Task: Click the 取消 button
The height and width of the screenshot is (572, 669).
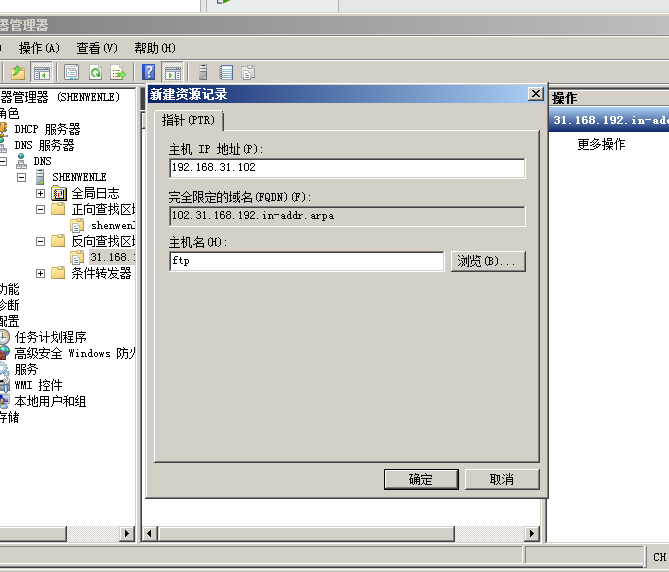Action: click(x=502, y=479)
